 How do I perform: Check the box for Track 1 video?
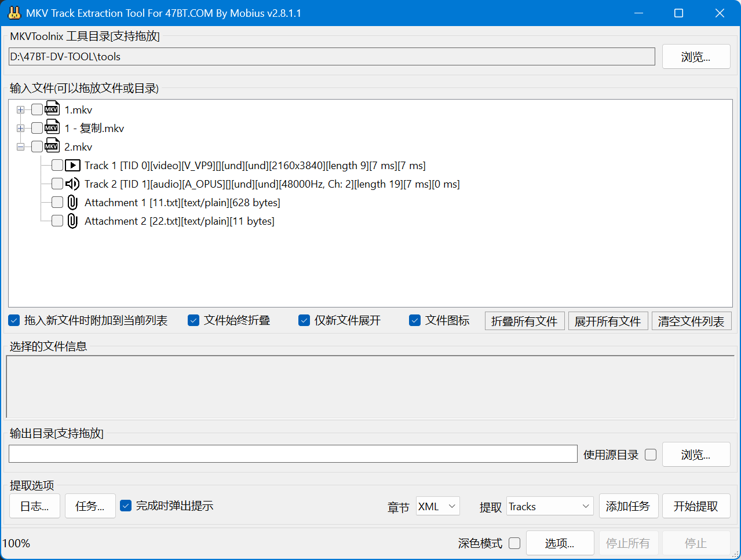pos(57,166)
